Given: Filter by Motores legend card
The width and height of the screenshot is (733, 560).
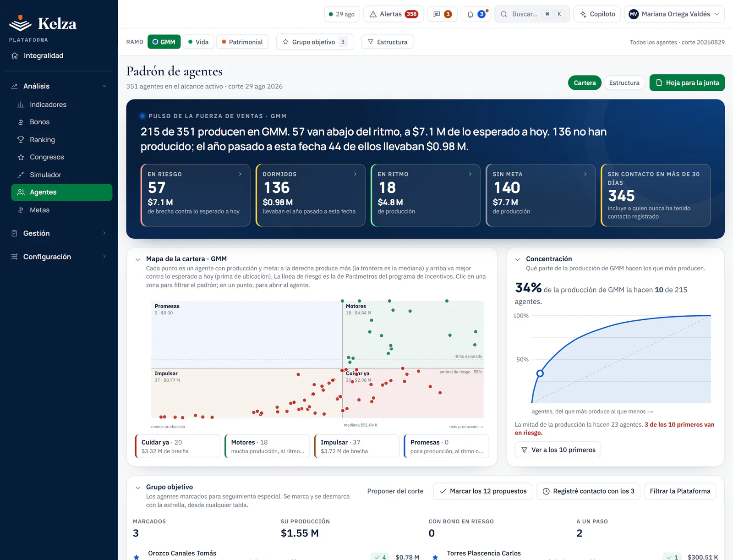Looking at the screenshot, I should (268, 446).
